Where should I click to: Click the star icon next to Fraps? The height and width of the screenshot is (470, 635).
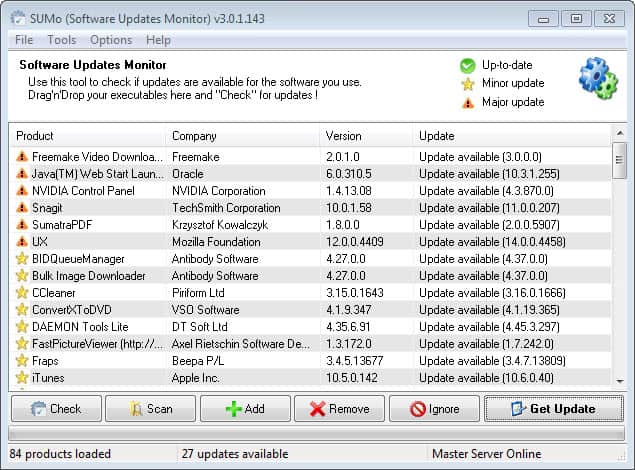pos(22,360)
